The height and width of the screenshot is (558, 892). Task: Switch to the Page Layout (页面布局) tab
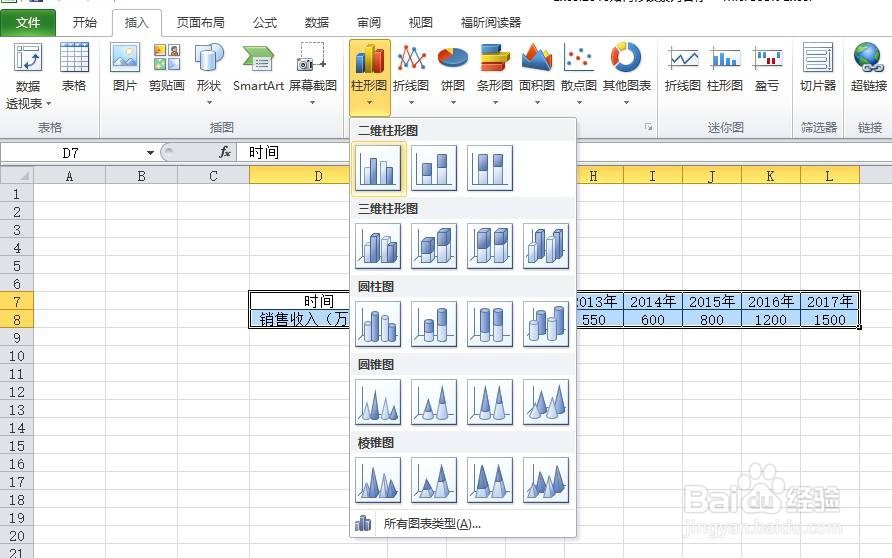(x=200, y=23)
